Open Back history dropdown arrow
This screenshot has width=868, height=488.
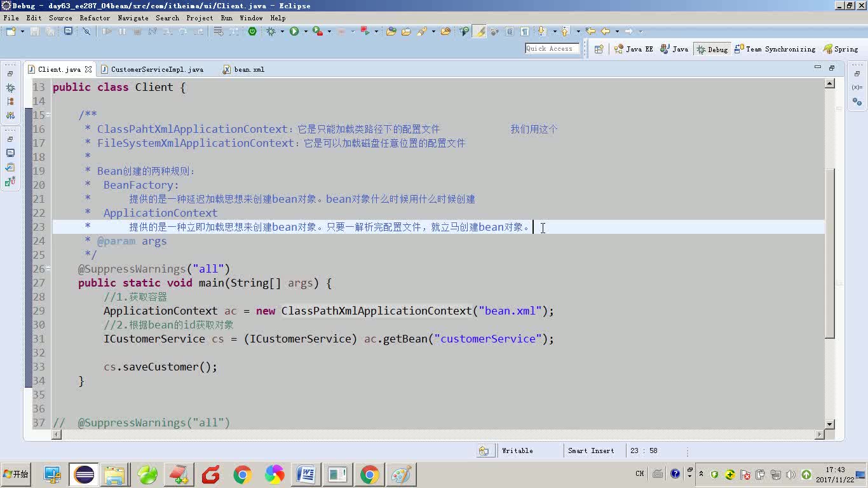click(617, 31)
